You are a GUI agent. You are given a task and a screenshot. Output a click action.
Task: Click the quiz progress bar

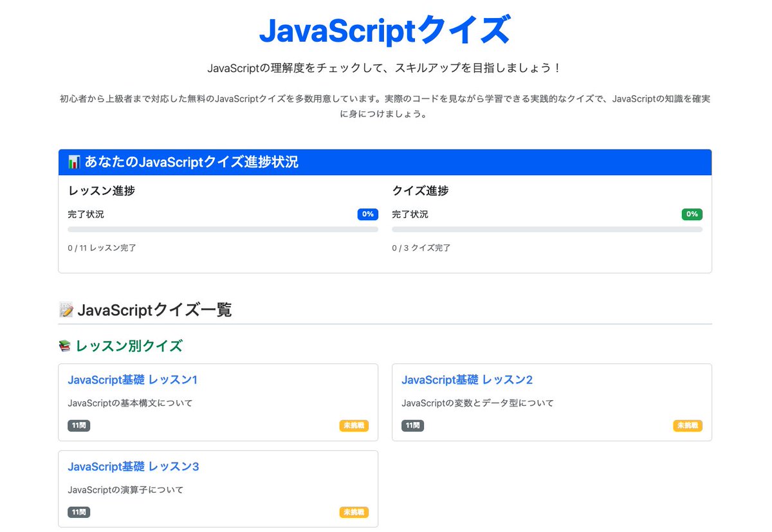[547, 229]
